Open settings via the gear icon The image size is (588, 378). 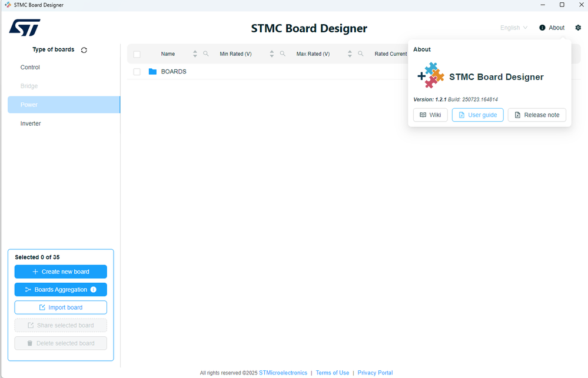(578, 28)
